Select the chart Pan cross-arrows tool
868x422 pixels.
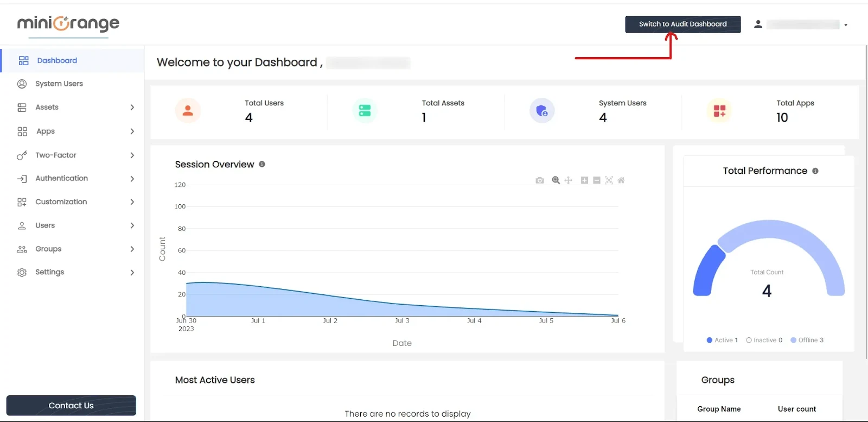click(x=568, y=180)
